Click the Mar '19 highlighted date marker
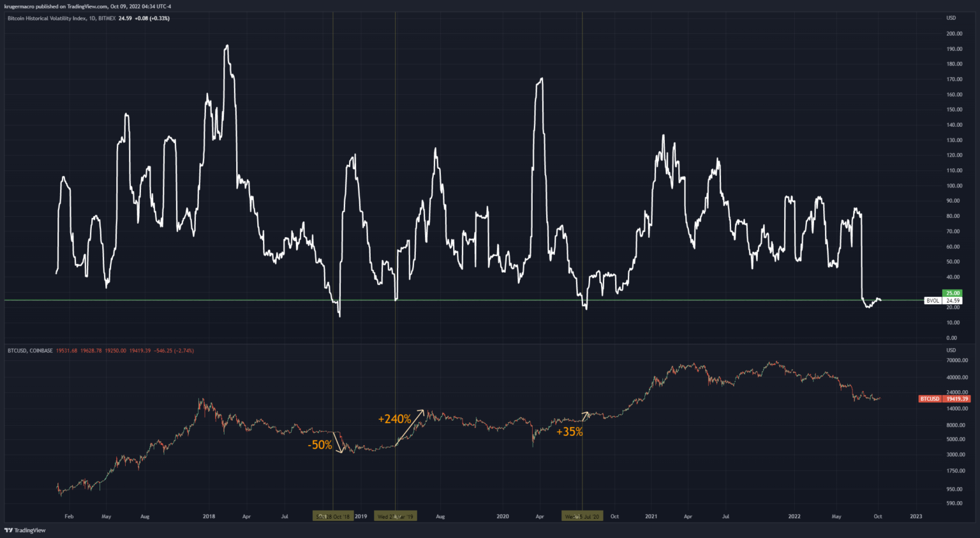The width and height of the screenshot is (980, 538). (x=396, y=516)
